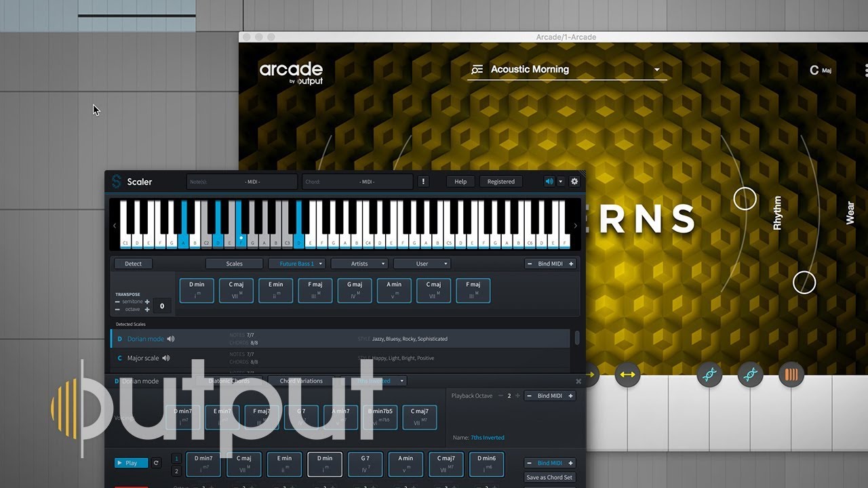Open Scaler settings via the gear icon
Viewport: 868px width, 488px height.
574,182
